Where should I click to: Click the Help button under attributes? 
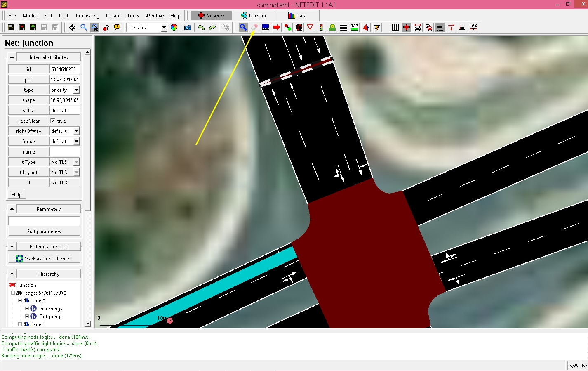point(16,194)
